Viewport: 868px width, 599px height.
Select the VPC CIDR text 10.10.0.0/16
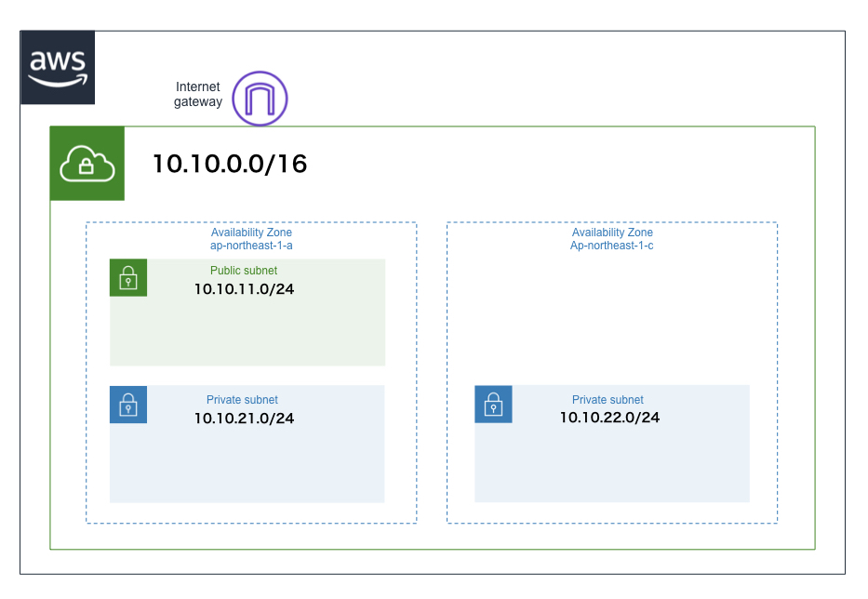pos(230,165)
